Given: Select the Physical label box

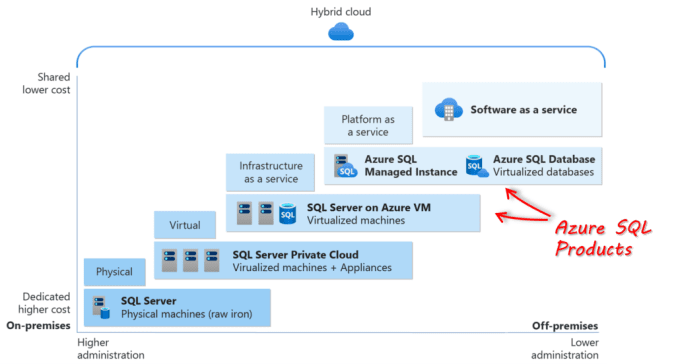Looking at the screenshot, I should 115,272.
